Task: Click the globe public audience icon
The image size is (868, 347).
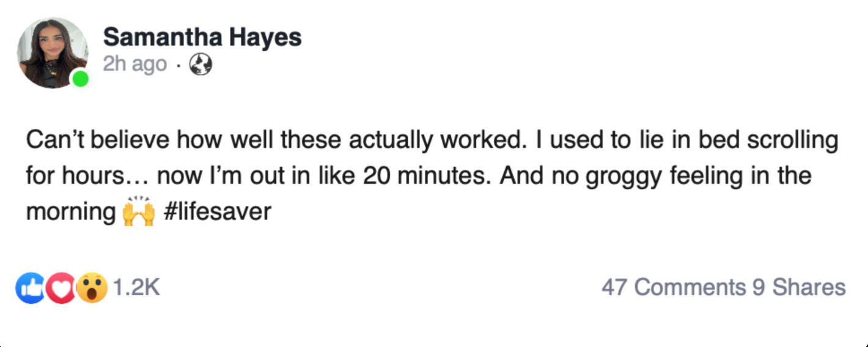Action: tap(200, 64)
